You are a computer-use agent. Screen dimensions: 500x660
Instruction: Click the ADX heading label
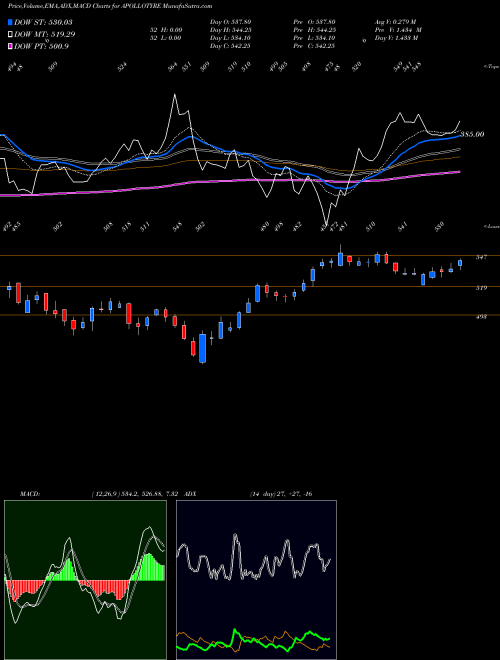pyautogui.click(x=190, y=494)
